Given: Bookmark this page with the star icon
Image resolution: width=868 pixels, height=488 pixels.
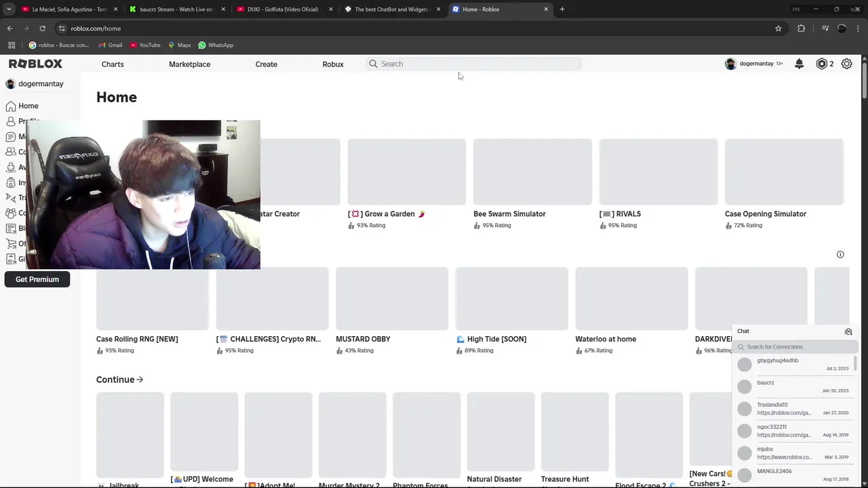Looking at the screenshot, I should [x=778, y=28].
